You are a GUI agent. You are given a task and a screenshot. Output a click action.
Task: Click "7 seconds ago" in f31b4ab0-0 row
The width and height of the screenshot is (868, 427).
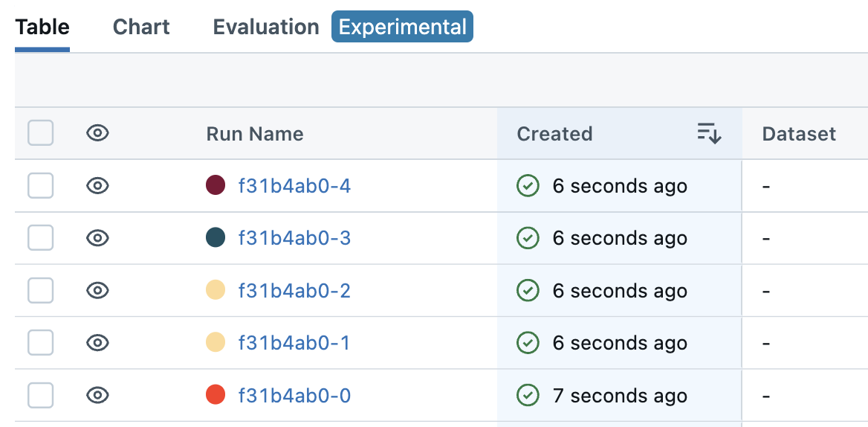point(620,396)
